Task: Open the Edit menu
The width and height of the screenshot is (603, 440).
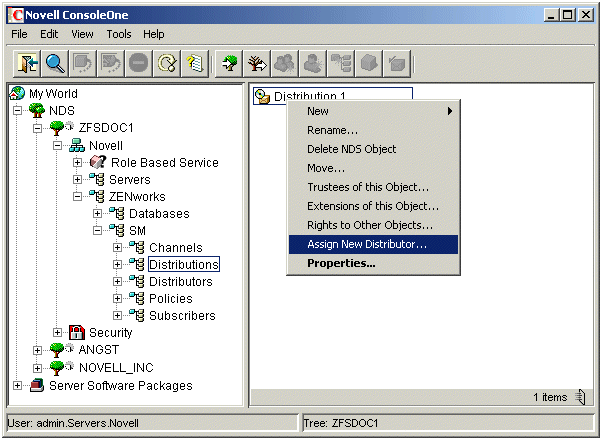Action: coord(49,34)
